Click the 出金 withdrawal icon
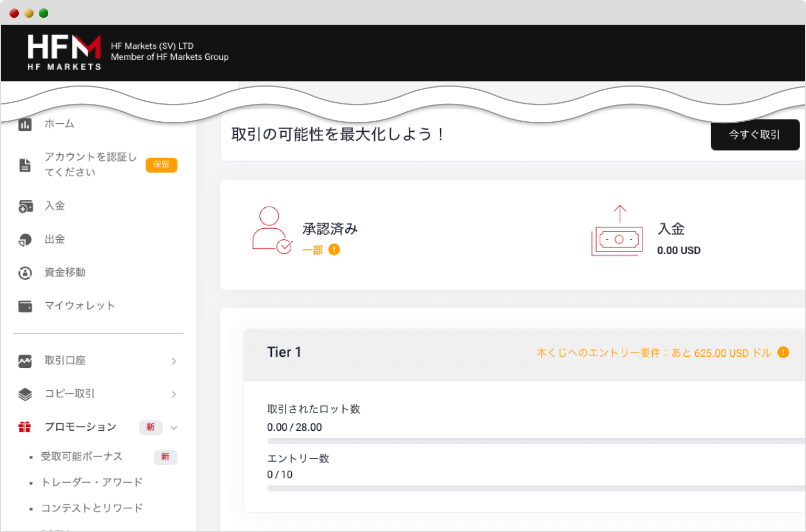Screen dimensions: 806x532 coord(25,239)
